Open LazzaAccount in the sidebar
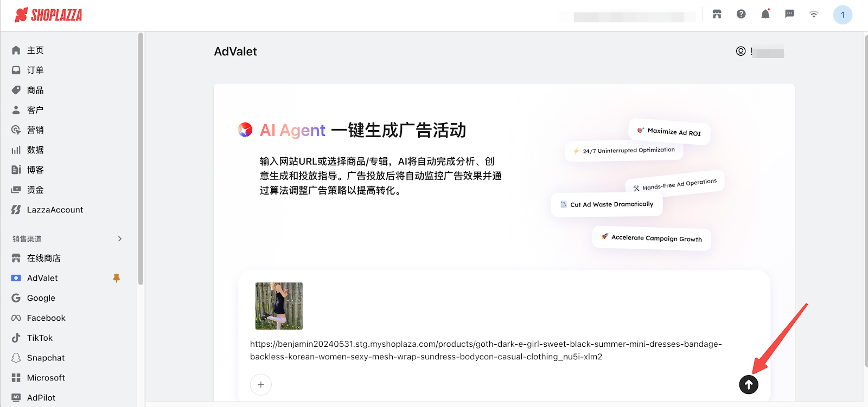The width and height of the screenshot is (868, 407). point(55,210)
